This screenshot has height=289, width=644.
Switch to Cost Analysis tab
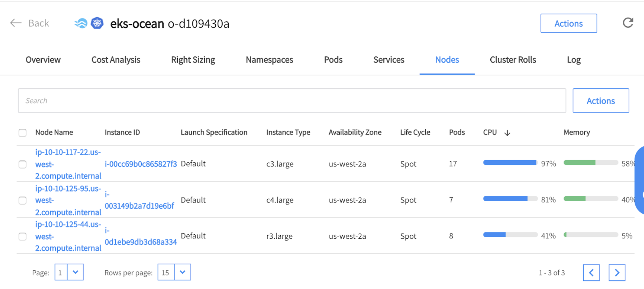click(116, 60)
